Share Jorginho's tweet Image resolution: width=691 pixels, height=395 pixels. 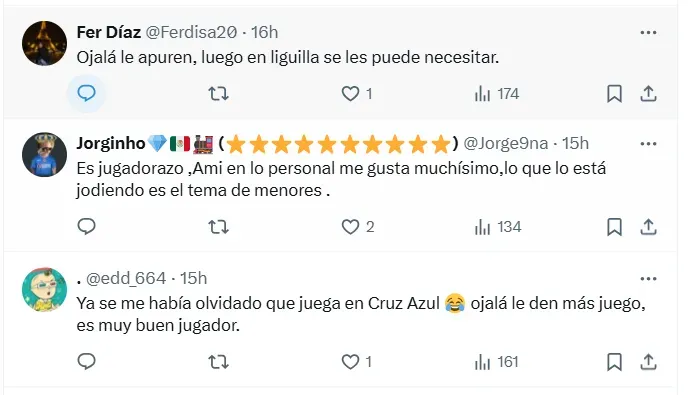648,227
